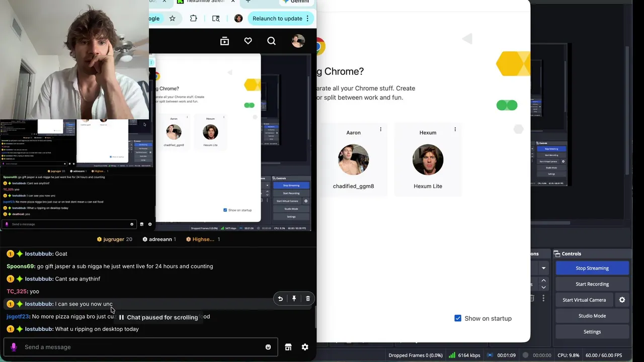Viewport: 644px width, 362px height.
Task: Click Stop Streaming in OBS Controls
Action: click(x=592, y=268)
